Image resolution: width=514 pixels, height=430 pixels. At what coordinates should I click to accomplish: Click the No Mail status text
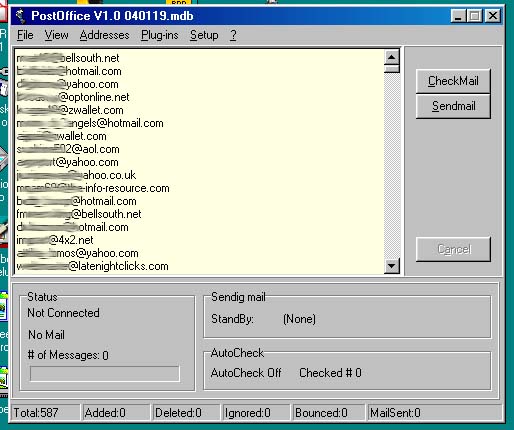(x=46, y=334)
